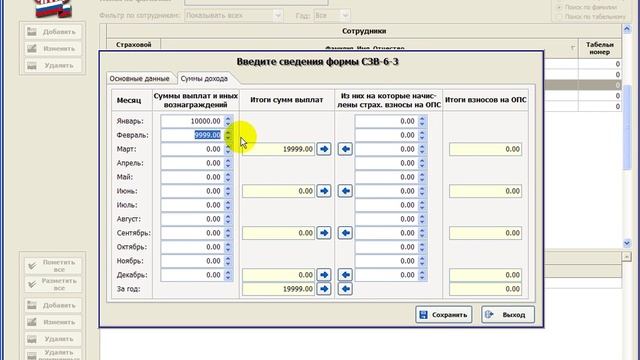Copy March payout total using right arrow
The width and height of the screenshot is (640, 360).
click(x=324, y=149)
